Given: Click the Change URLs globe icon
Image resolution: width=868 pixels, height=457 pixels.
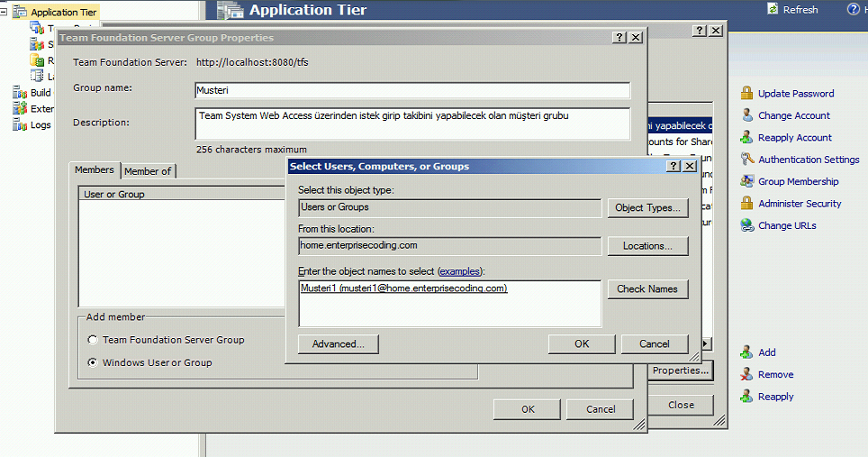Looking at the screenshot, I should pos(746,225).
